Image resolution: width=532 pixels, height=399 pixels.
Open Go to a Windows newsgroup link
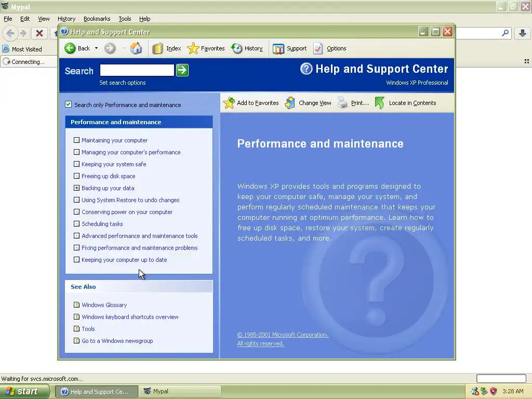pyautogui.click(x=117, y=341)
